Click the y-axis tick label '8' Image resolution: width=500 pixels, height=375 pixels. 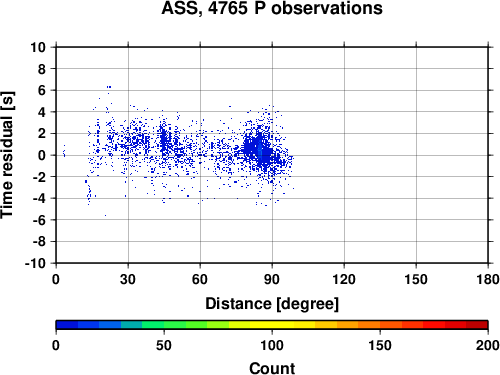pyautogui.click(x=42, y=69)
